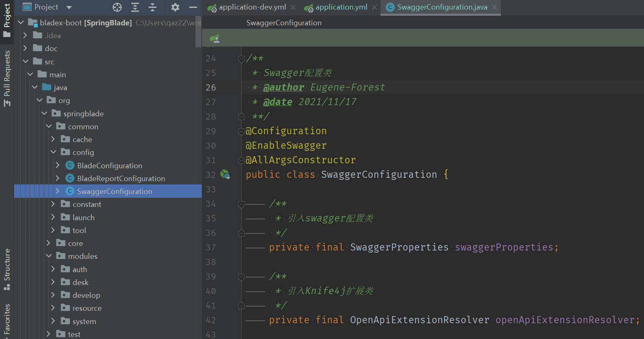Screen dimensions: 644x339
Task: Click the BladeReportConfiguration class icon
Action: (x=70, y=178)
